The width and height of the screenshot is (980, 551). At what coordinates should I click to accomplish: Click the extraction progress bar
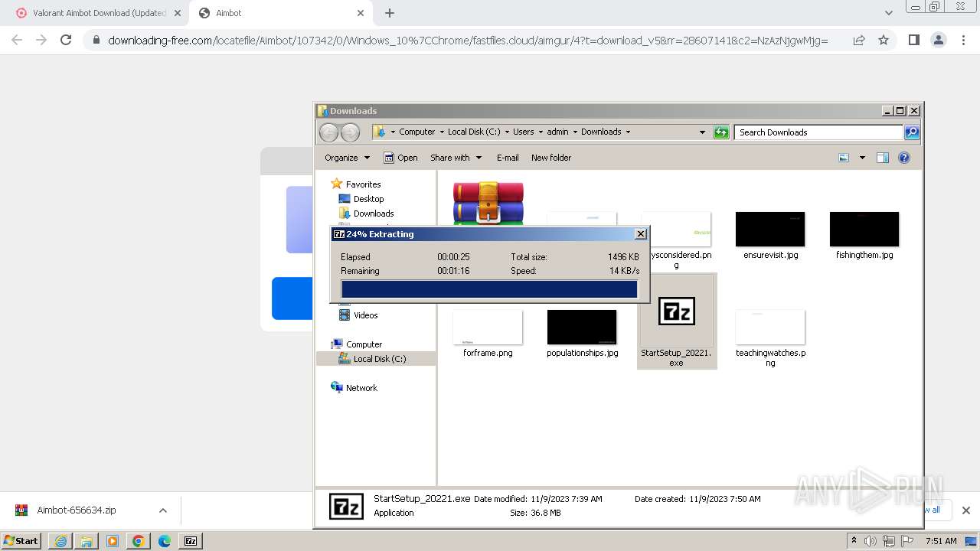(x=489, y=289)
